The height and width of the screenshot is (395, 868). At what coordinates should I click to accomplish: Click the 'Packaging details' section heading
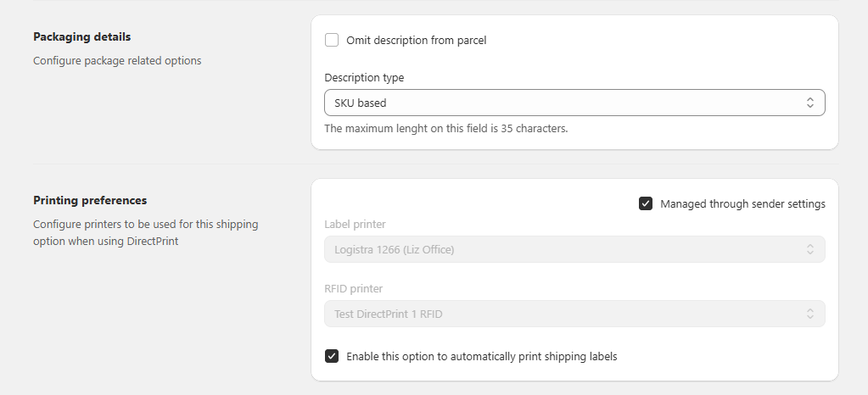point(82,36)
